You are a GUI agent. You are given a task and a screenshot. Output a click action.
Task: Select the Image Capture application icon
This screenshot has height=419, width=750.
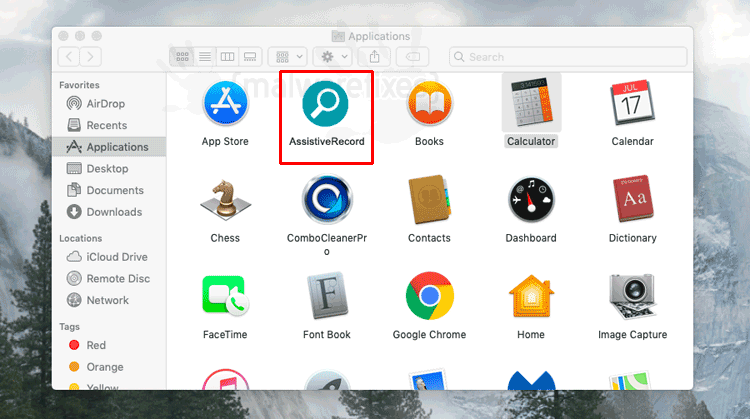(x=632, y=296)
